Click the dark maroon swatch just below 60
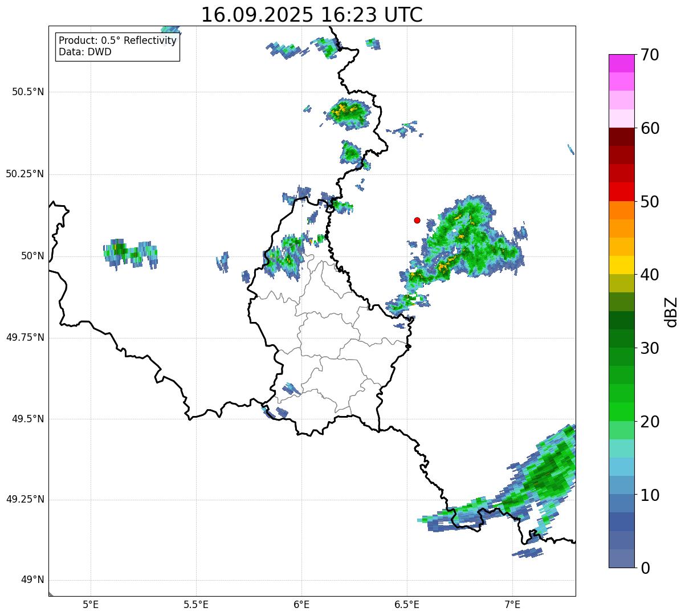This screenshot has width=685, height=616. [625, 137]
